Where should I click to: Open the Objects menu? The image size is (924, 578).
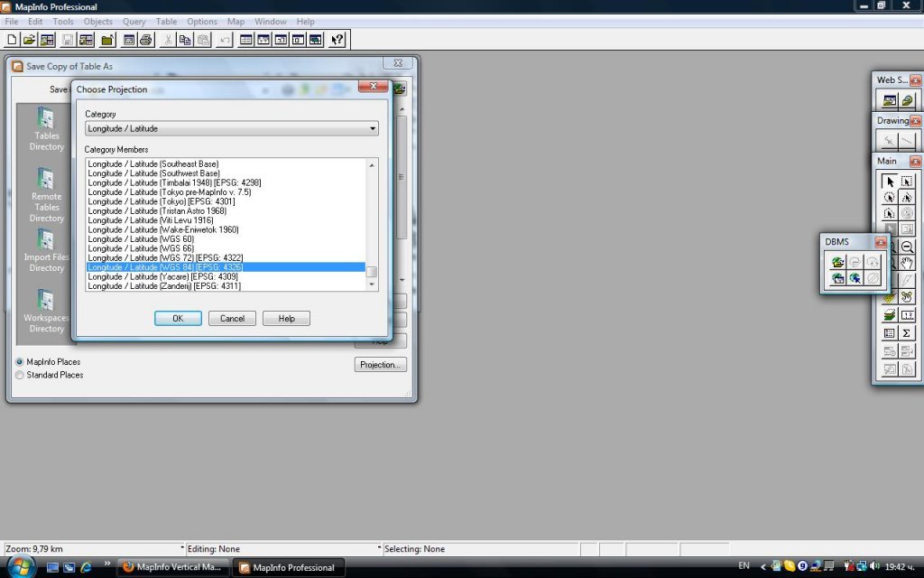[97, 22]
